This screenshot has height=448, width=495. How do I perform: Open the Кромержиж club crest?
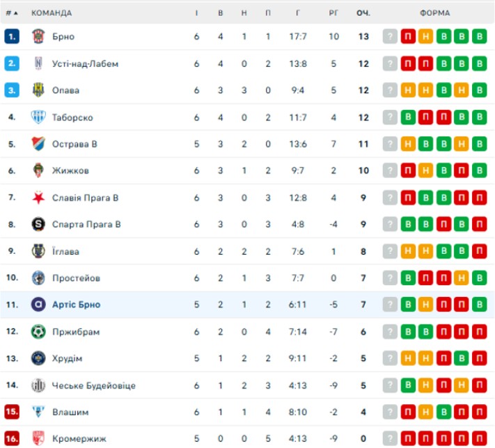pyautogui.click(x=38, y=439)
